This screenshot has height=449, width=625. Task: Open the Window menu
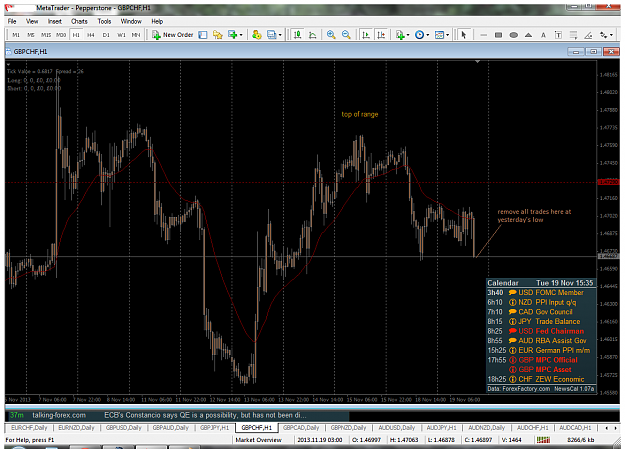click(131, 22)
